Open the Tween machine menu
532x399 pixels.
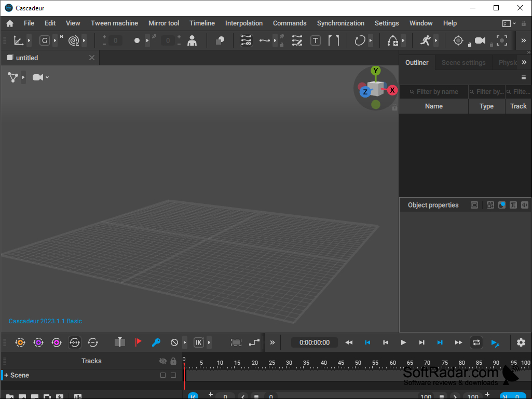(x=114, y=23)
